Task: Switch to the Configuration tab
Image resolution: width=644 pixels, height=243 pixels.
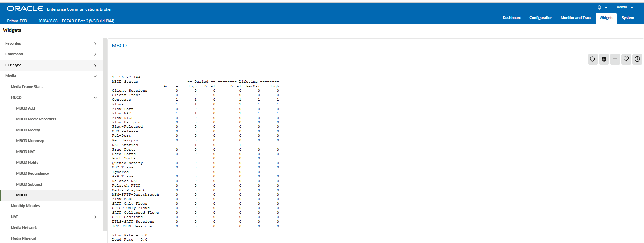Action: 541,18
